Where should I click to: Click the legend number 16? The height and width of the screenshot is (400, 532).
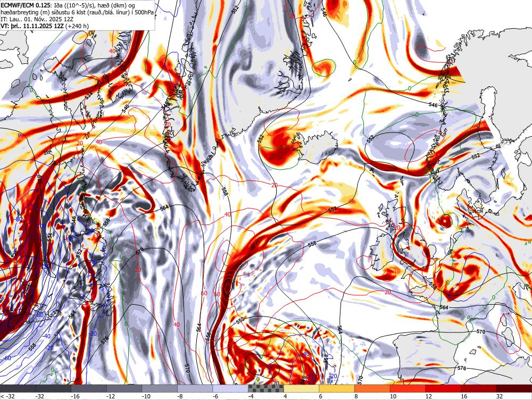click(x=464, y=396)
